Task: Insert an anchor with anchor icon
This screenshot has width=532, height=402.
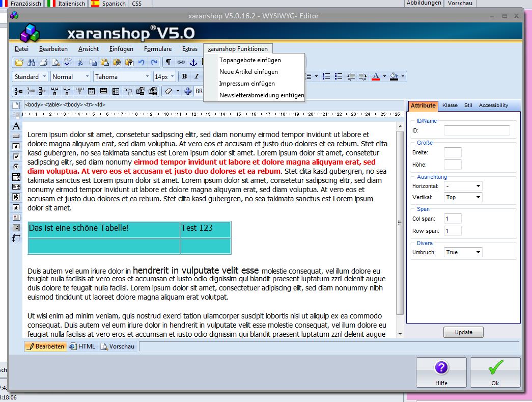Action: [193, 63]
